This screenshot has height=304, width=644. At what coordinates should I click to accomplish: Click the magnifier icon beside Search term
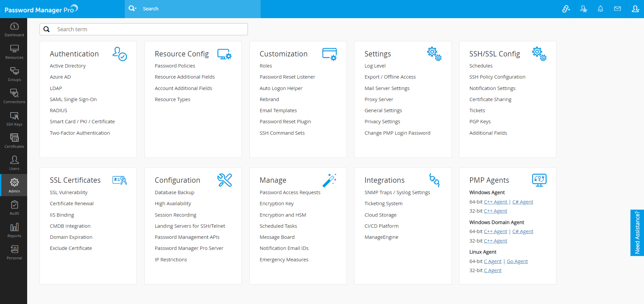pyautogui.click(x=47, y=29)
